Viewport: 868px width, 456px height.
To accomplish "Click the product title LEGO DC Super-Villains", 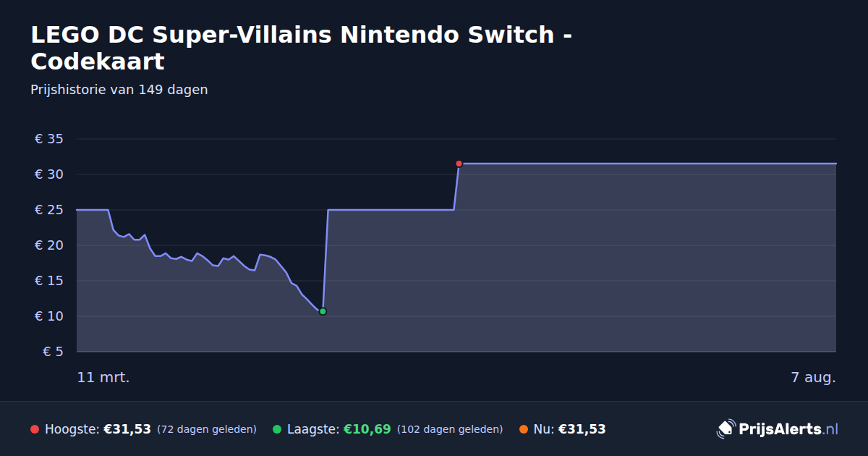I will (x=302, y=48).
